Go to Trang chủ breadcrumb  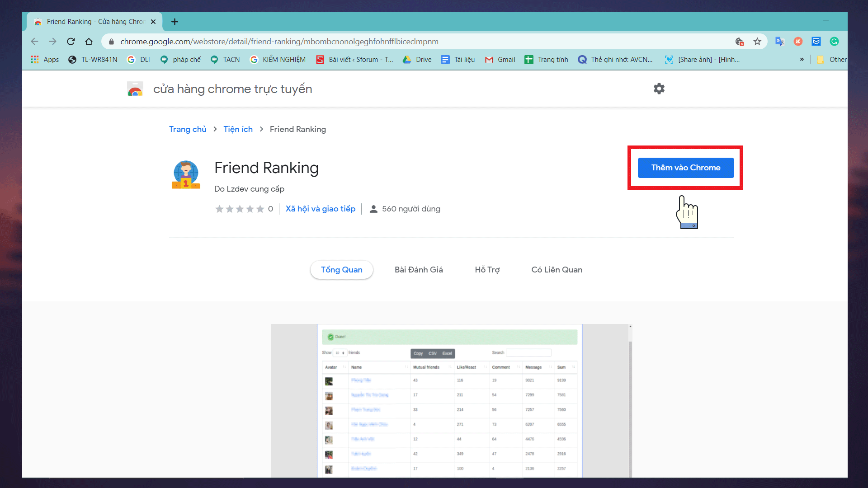188,129
